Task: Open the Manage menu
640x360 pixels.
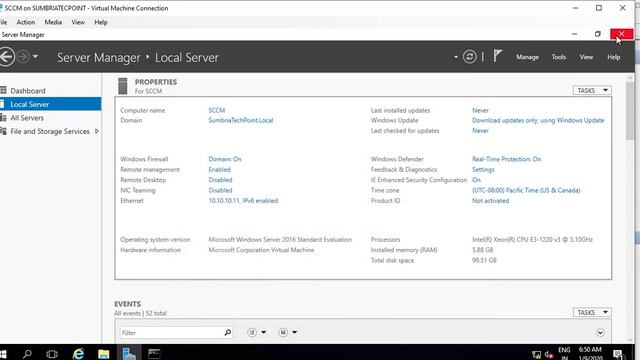Action: pyautogui.click(x=527, y=57)
